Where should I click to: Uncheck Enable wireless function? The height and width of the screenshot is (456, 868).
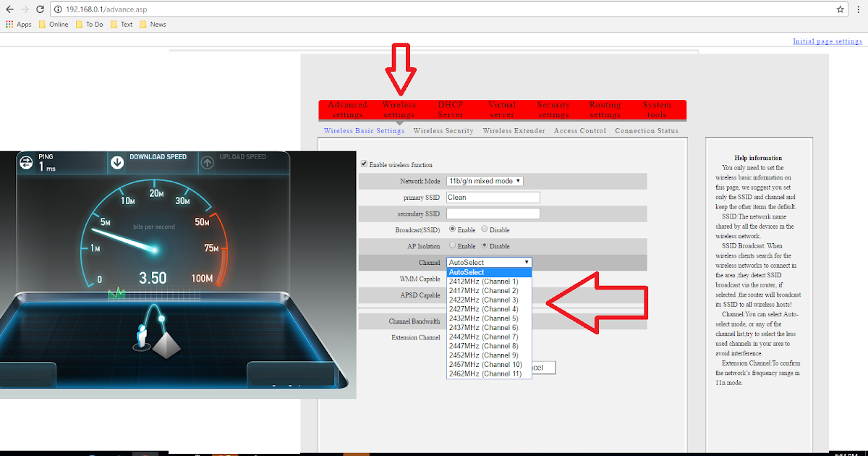click(364, 164)
